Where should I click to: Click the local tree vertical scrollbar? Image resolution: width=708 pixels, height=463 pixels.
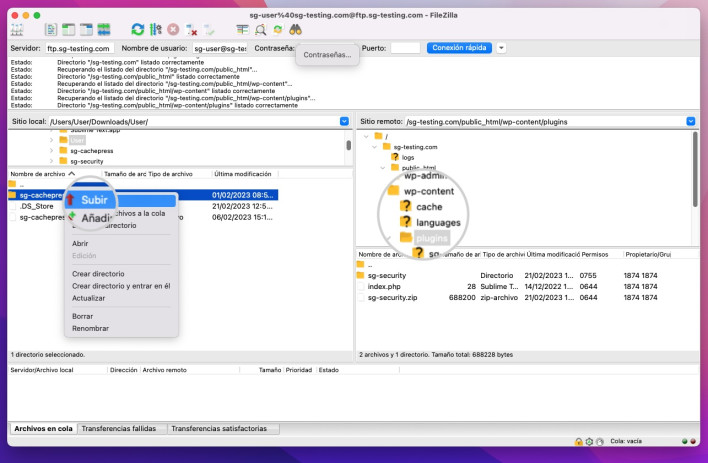point(349,147)
